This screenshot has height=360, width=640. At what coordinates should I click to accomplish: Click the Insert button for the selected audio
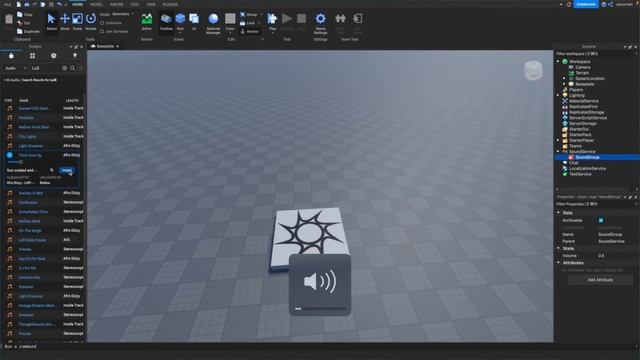click(67, 170)
